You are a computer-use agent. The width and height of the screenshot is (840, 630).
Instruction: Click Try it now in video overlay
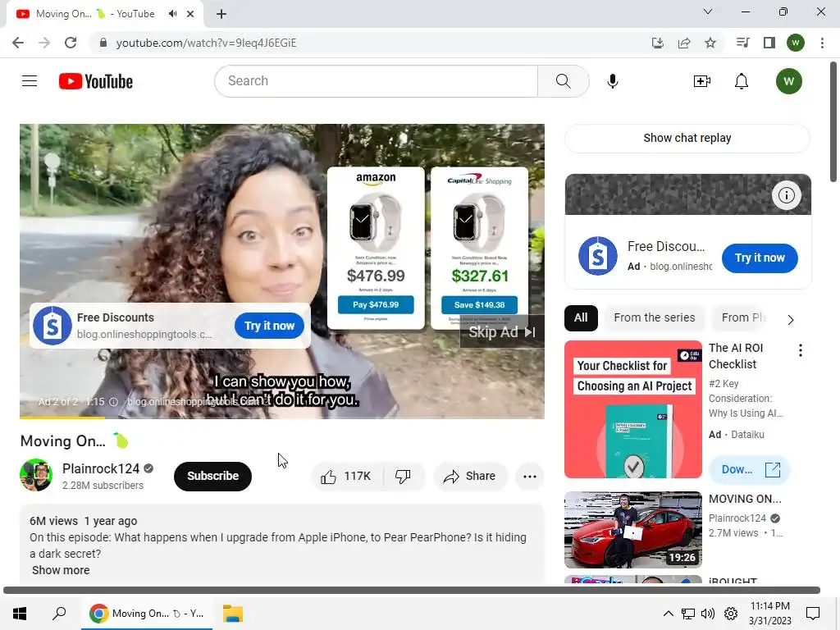[269, 326]
